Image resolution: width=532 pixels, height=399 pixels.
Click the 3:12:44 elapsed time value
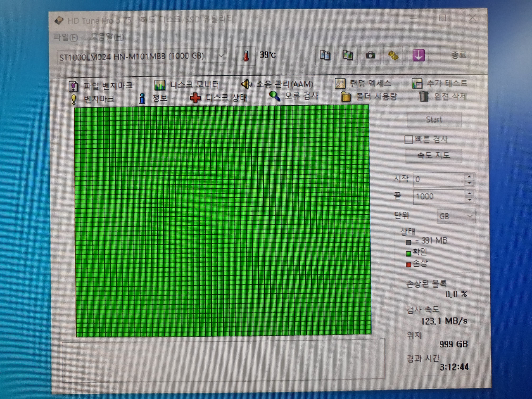(454, 367)
